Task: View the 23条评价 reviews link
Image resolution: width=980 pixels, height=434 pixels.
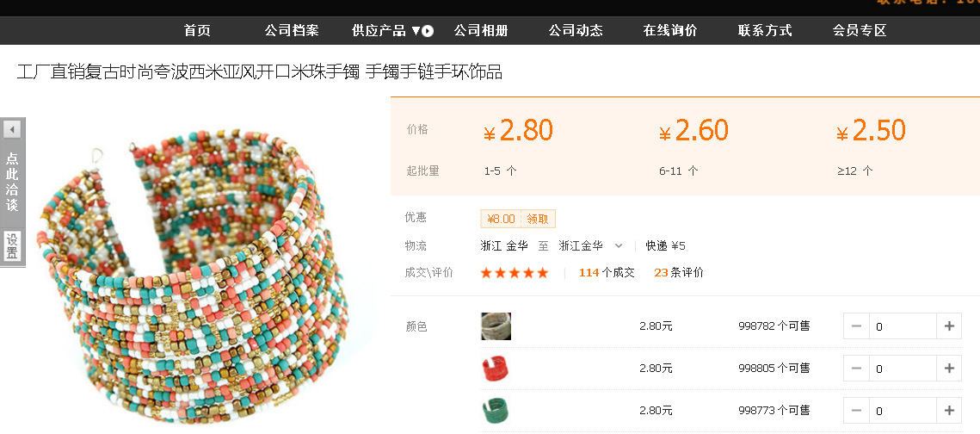Action: 679,273
